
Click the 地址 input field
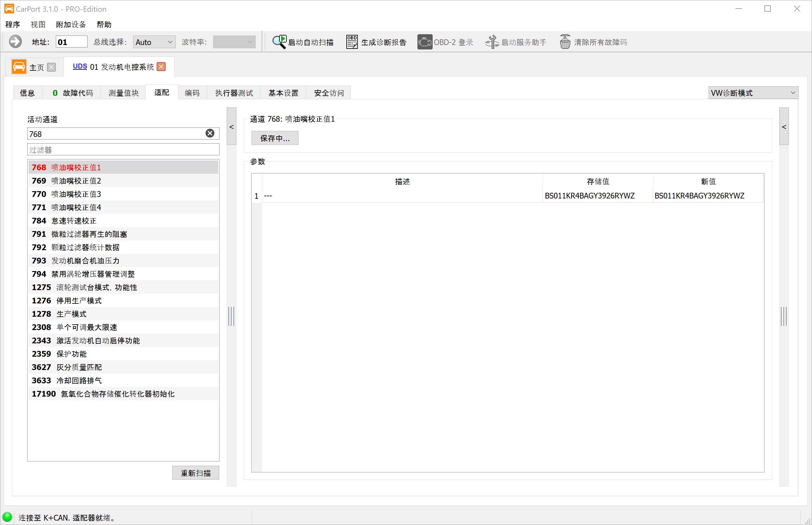click(x=72, y=42)
